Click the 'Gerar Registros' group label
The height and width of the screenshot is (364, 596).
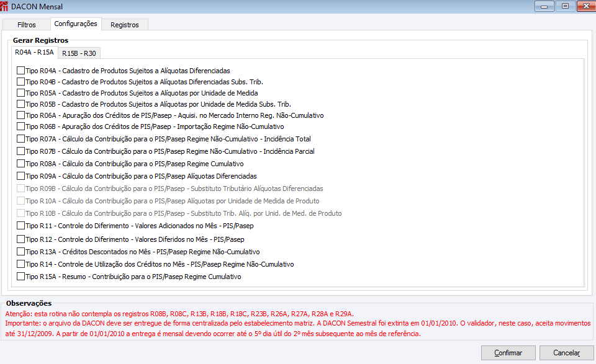pos(41,40)
